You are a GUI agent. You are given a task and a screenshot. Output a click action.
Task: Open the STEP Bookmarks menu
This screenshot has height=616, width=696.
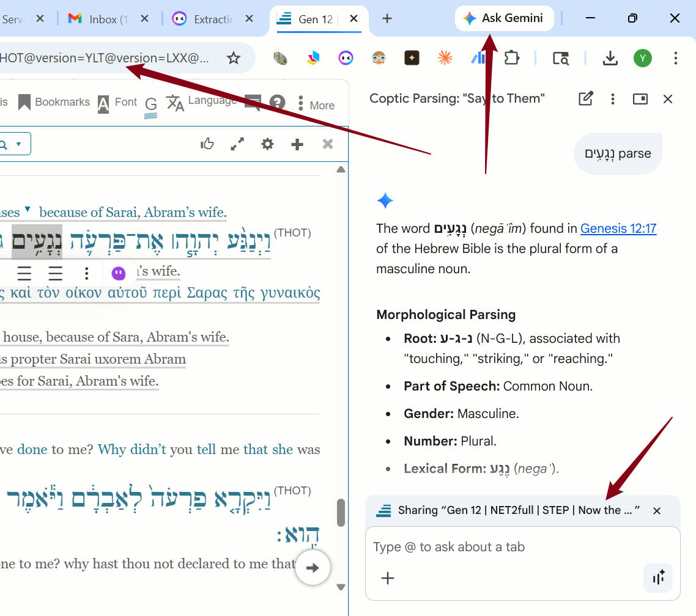[x=54, y=102]
